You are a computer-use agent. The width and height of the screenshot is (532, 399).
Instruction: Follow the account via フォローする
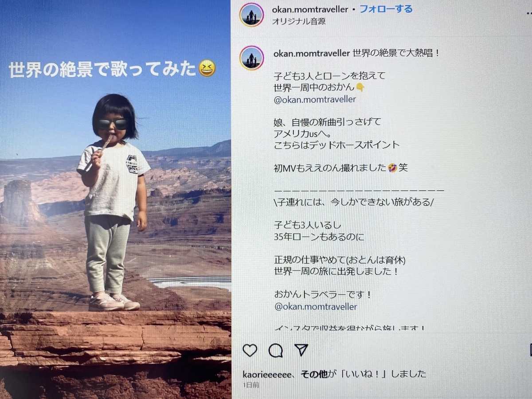(386, 9)
